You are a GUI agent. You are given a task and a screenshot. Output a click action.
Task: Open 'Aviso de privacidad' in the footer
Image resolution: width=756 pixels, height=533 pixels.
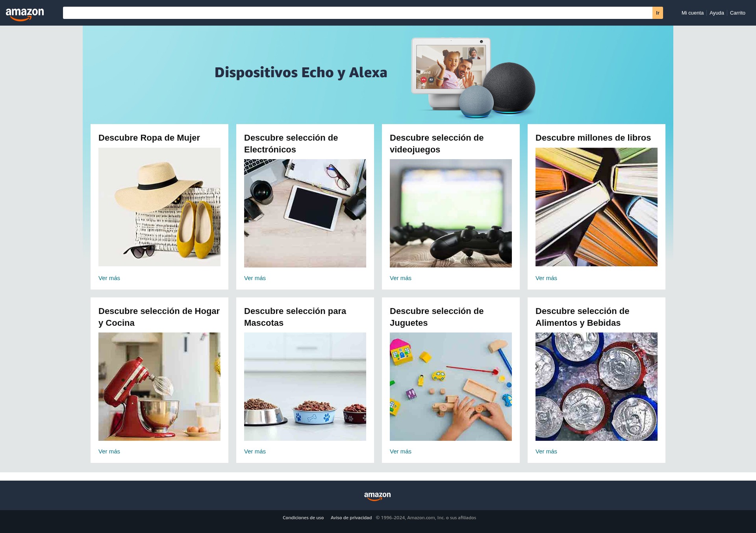[x=351, y=518]
